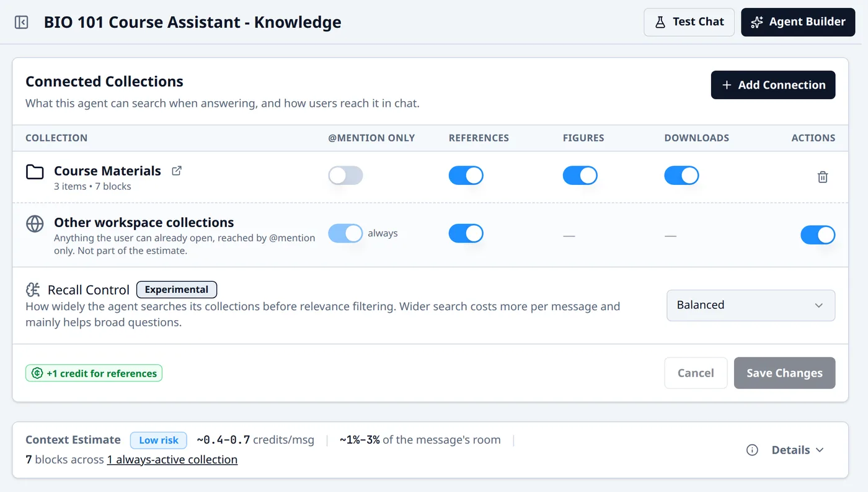Click the FIGURES column header

click(583, 138)
